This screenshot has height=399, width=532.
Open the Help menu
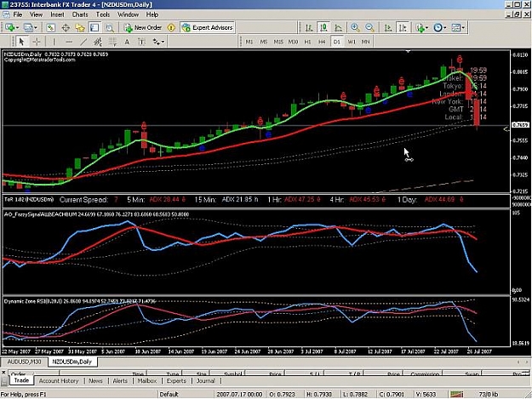(152, 14)
